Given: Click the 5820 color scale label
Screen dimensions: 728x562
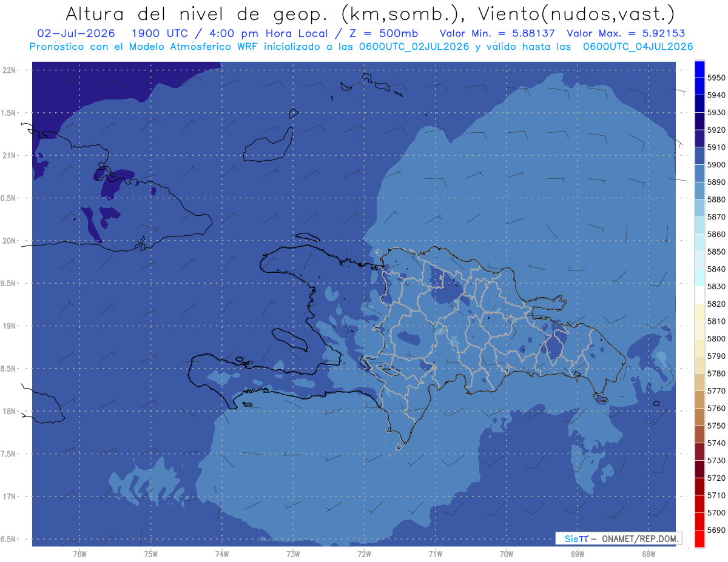Looking at the screenshot, I should [716, 304].
